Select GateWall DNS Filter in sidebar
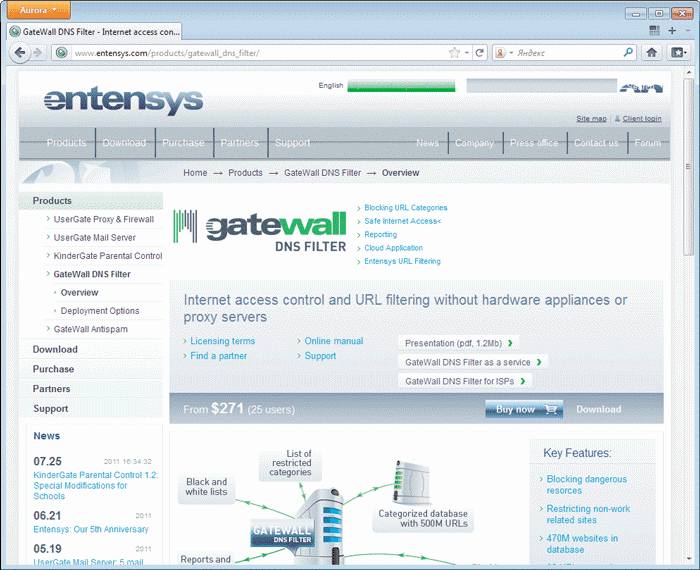Viewport: 700px width, 570px height. point(92,274)
